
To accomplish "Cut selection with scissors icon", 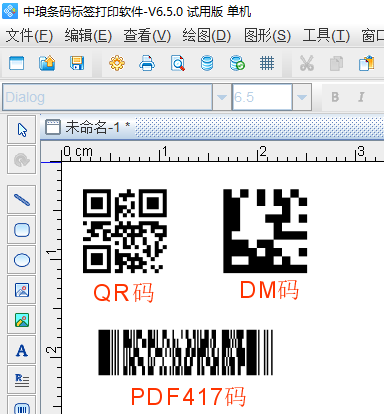I will [x=307, y=63].
